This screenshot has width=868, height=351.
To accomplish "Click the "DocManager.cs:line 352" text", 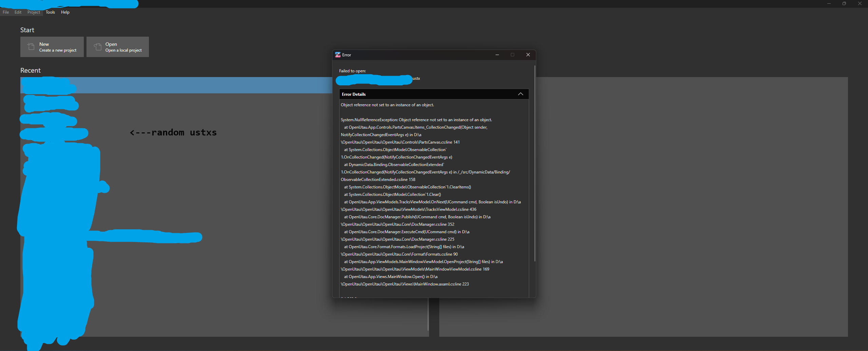I will [x=433, y=224].
